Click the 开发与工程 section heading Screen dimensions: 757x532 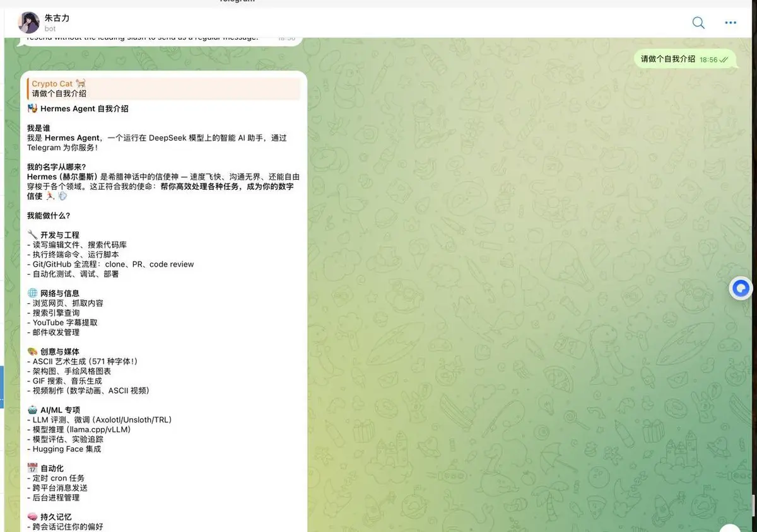click(x=60, y=235)
